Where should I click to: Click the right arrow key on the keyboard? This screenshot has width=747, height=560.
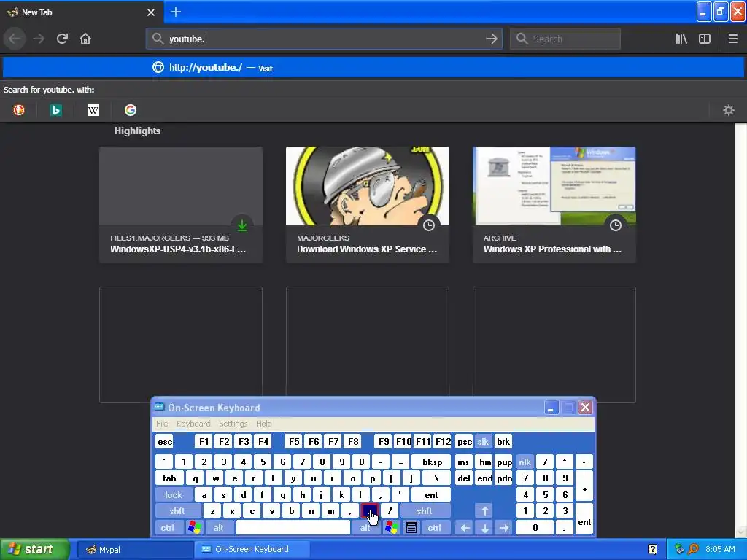(x=504, y=527)
